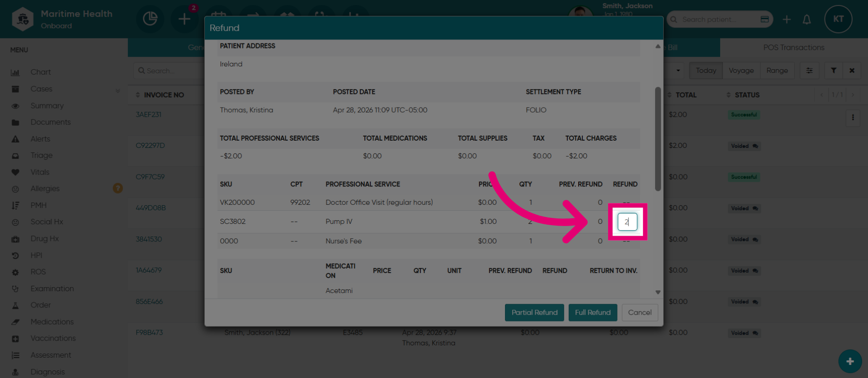Open the notifications bell
Screen dimensions: 868x378
tap(807, 19)
